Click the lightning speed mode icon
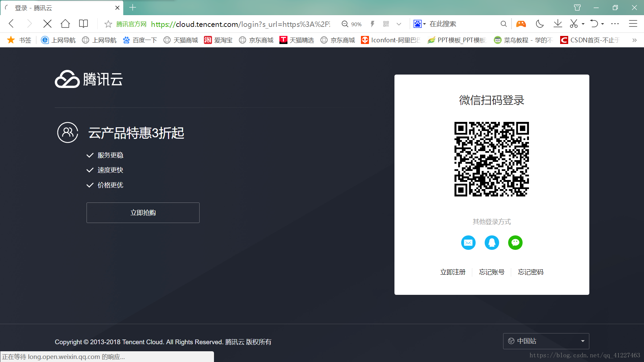The width and height of the screenshot is (644, 362). click(x=372, y=24)
